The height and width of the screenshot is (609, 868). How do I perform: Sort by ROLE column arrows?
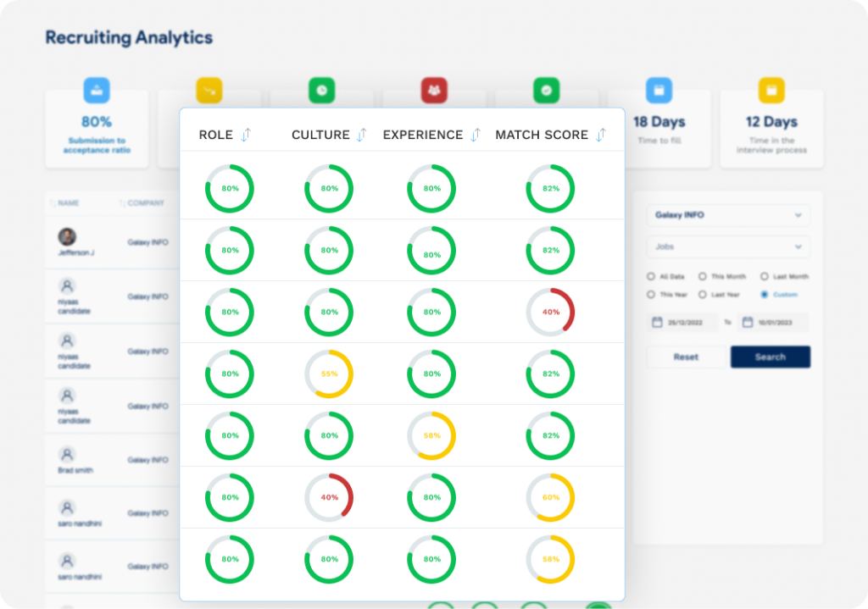coord(247,135)
